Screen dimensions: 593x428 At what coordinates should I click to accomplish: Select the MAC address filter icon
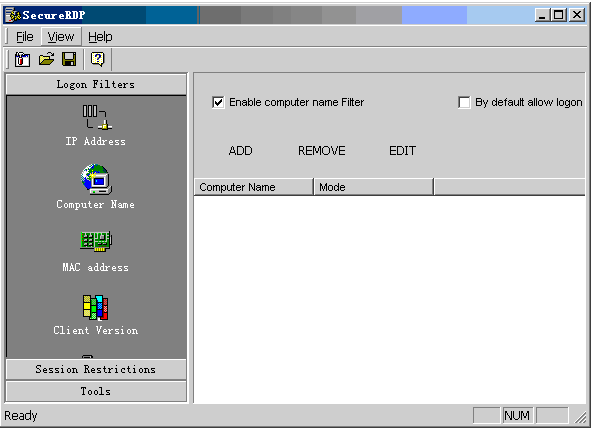pos(96,241)
